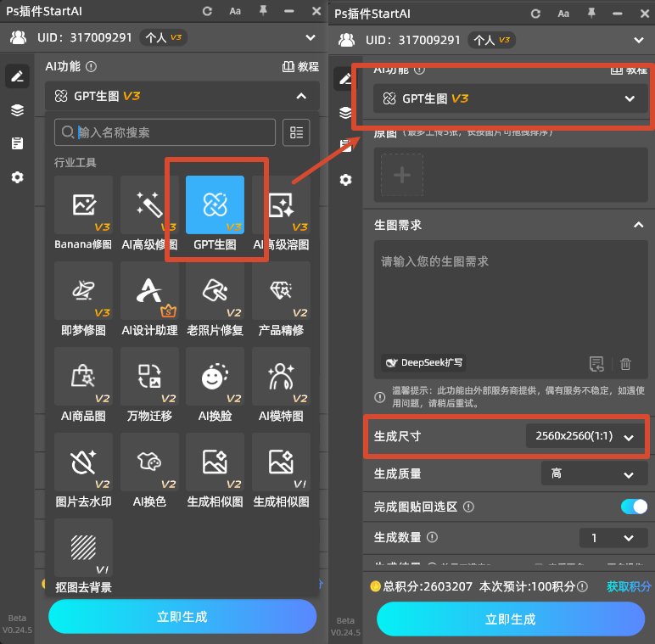655x644 pixels.
Task: Open the 生成尺寸 2560x2560 dropdown
Action: pyautogui.click(x=585, y=436)
